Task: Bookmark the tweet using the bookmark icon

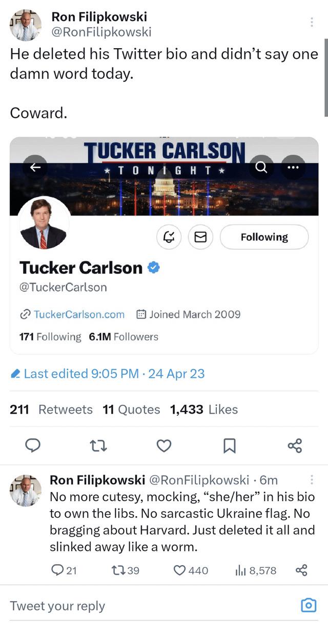Action: 229,446
